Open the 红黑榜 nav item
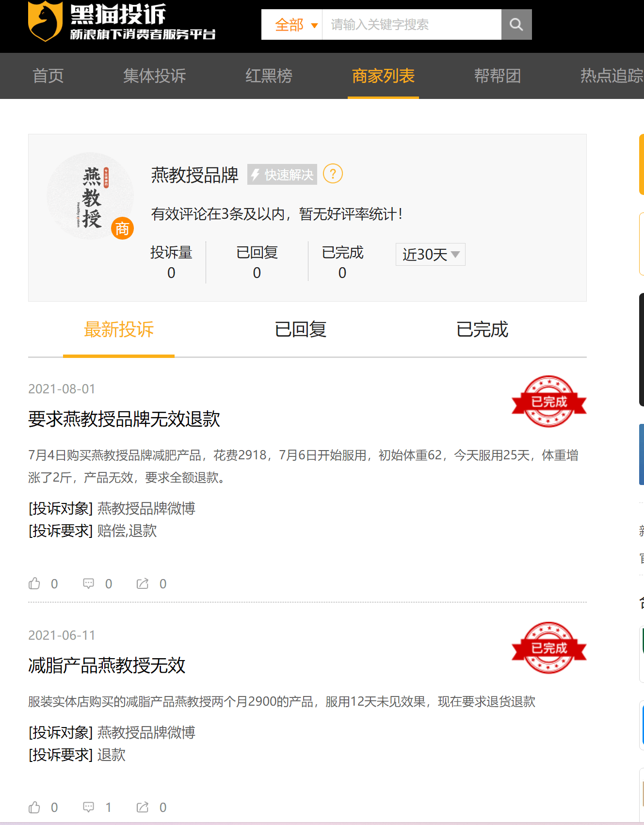The width and height of the screenshot is (644, 825). (269, 76)
